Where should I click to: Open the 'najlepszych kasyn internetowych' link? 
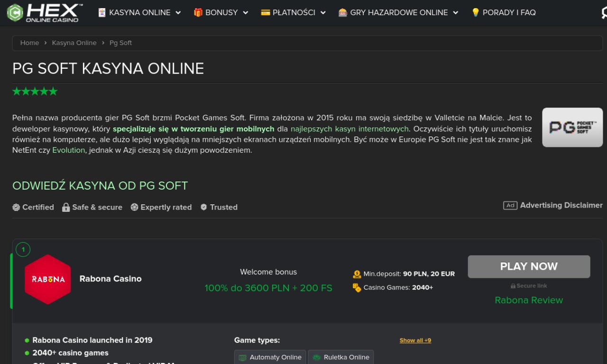pos(349,129)
